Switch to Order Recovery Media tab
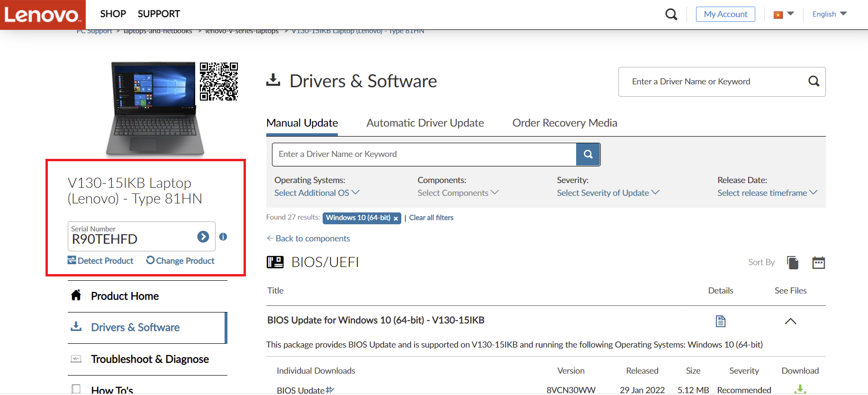 coord(564,123)
